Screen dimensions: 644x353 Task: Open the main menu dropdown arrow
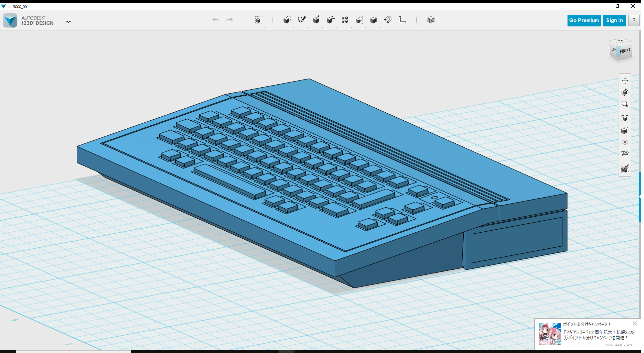click(x=68, y=21)
